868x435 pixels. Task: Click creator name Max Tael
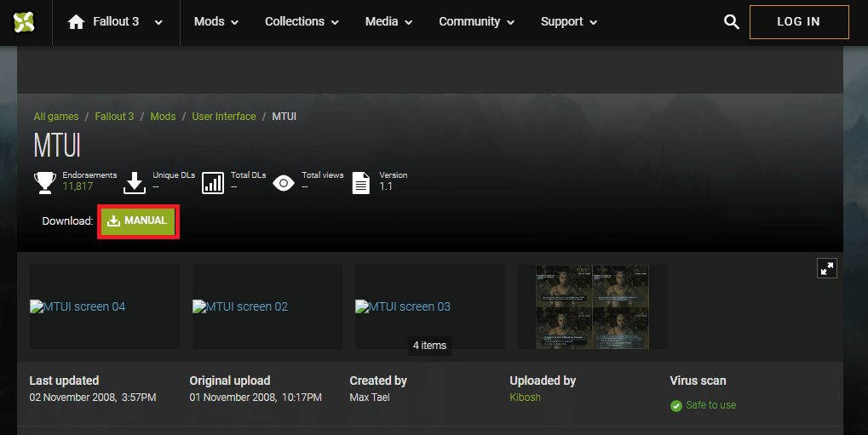click(370, 398)
